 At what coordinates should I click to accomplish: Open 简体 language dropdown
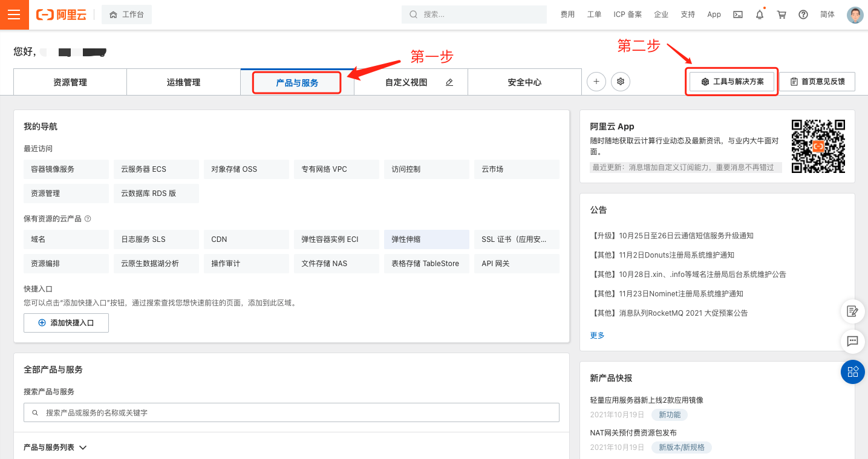click(x=827, y=15)
